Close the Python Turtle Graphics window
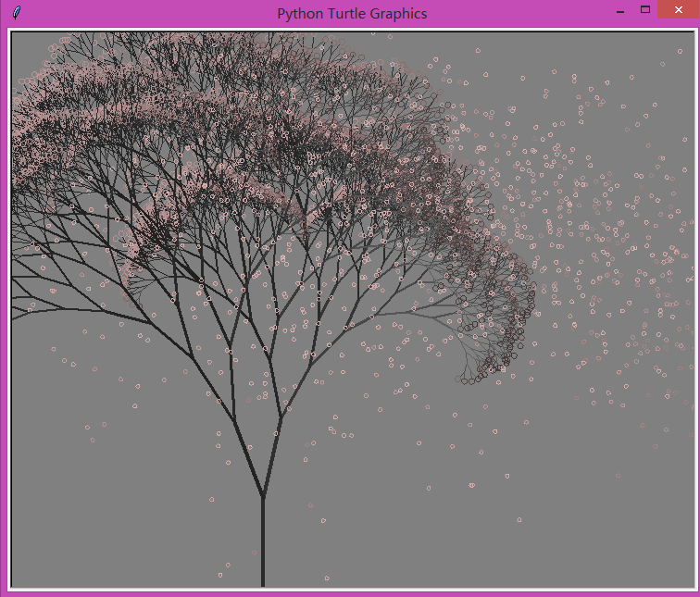This screenshot has width=700, height=597. [x=679, y=10]
